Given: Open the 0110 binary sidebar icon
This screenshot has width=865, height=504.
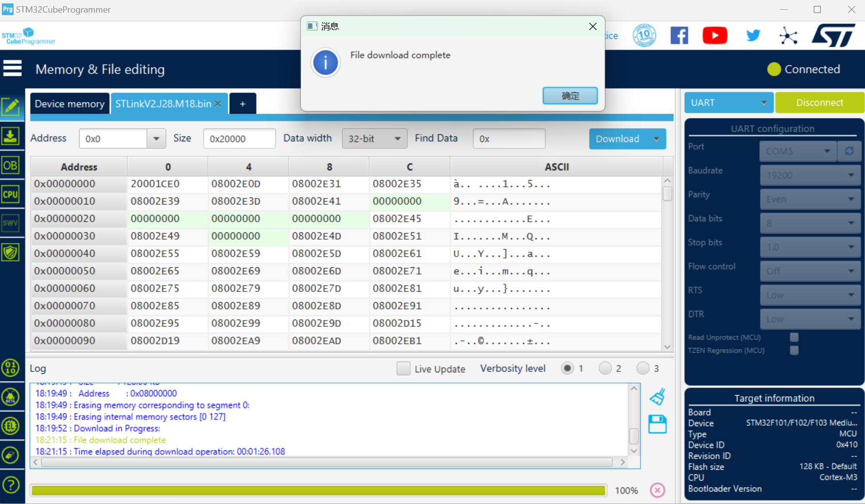Looking at the screenshot, I should click(x=11, y=367).
